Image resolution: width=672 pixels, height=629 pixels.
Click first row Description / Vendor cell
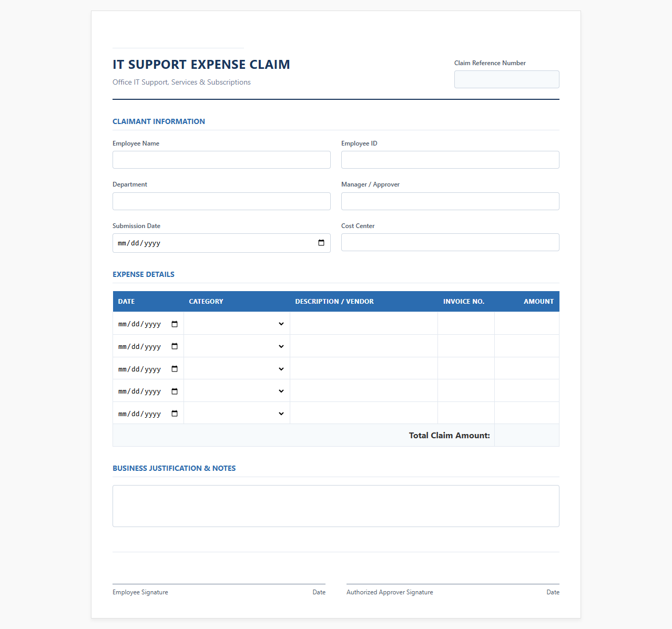364,324
